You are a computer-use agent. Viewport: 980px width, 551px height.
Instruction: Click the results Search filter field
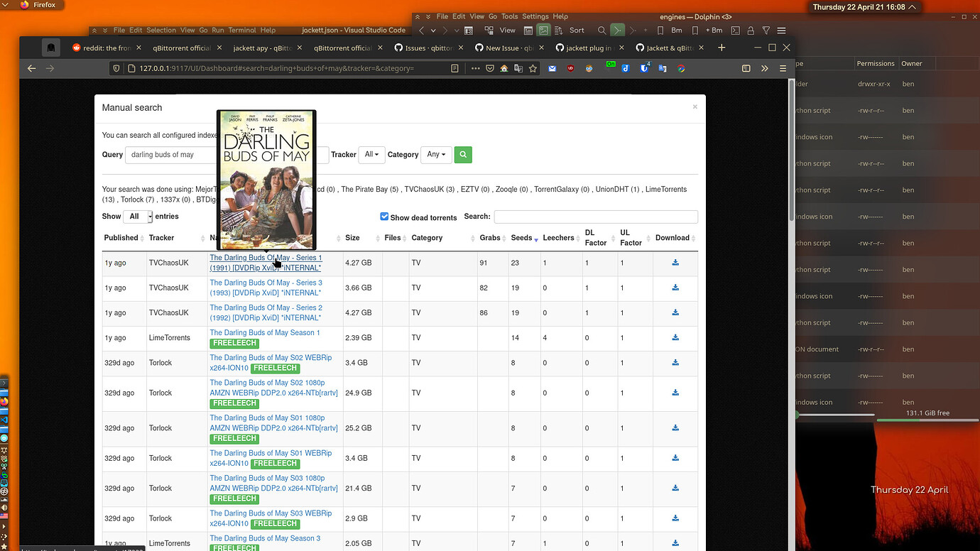[596, 217]
